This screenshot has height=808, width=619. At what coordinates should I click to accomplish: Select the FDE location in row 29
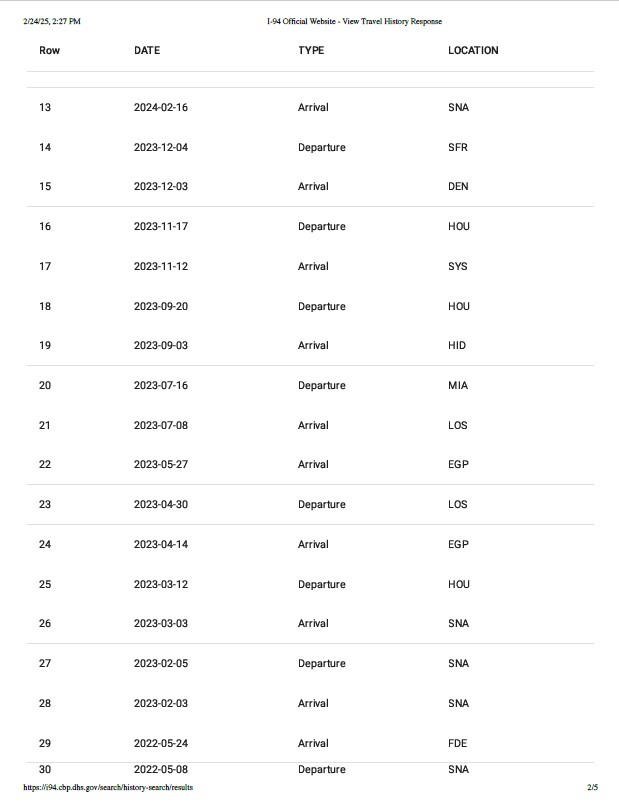click(x=458, y=743)
